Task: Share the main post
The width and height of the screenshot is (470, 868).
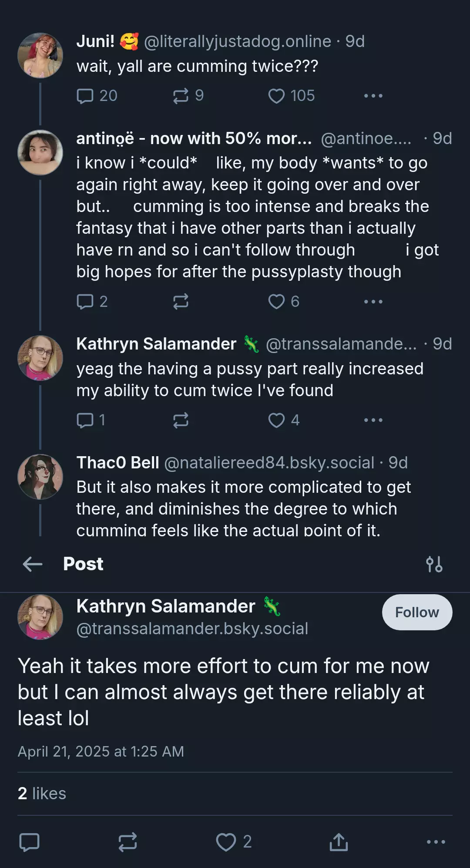Action: (x=339, y=842)
